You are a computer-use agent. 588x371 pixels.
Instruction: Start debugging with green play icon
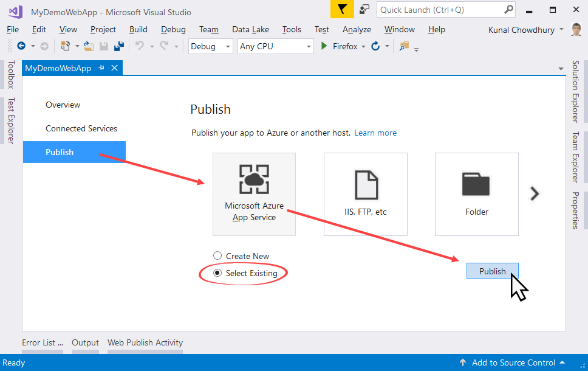324,46
